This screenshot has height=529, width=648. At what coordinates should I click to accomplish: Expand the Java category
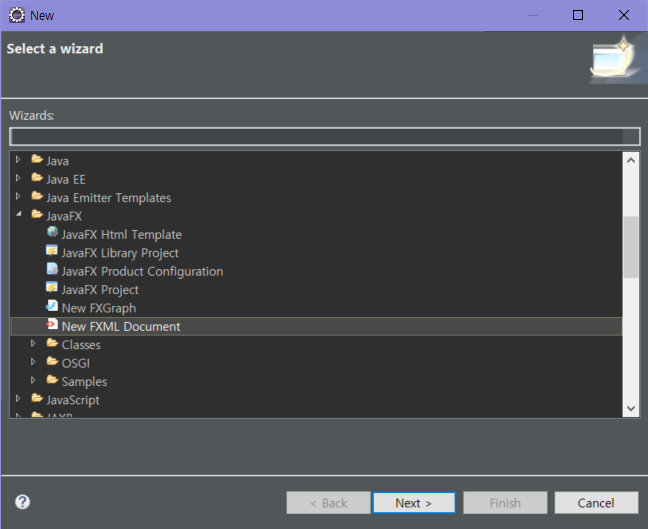pos(18,159)
